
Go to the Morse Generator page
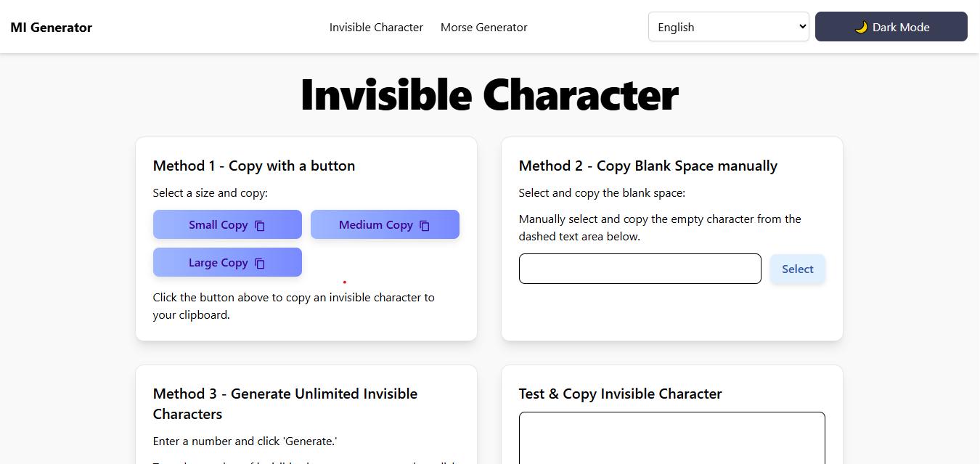tap(483, 28)
